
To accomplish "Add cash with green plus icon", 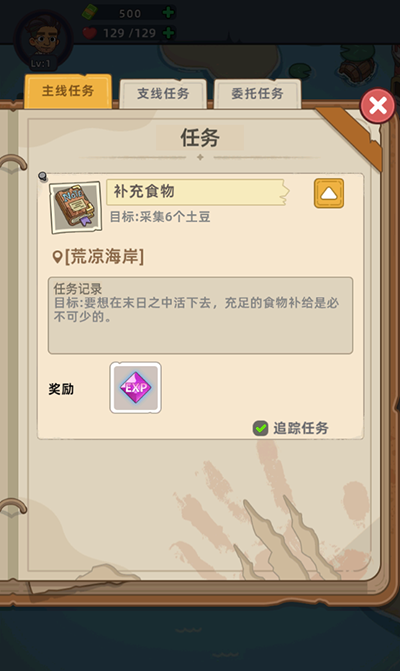I will 168,13.
